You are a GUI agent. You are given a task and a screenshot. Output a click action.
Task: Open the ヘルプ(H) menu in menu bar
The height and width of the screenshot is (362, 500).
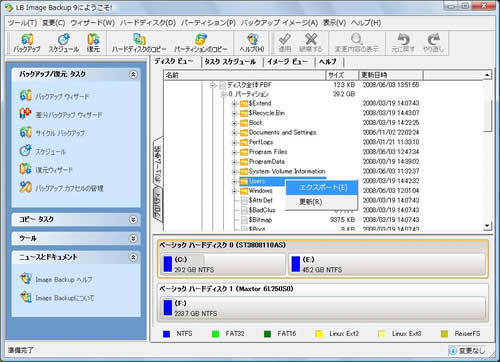point(366,23)
